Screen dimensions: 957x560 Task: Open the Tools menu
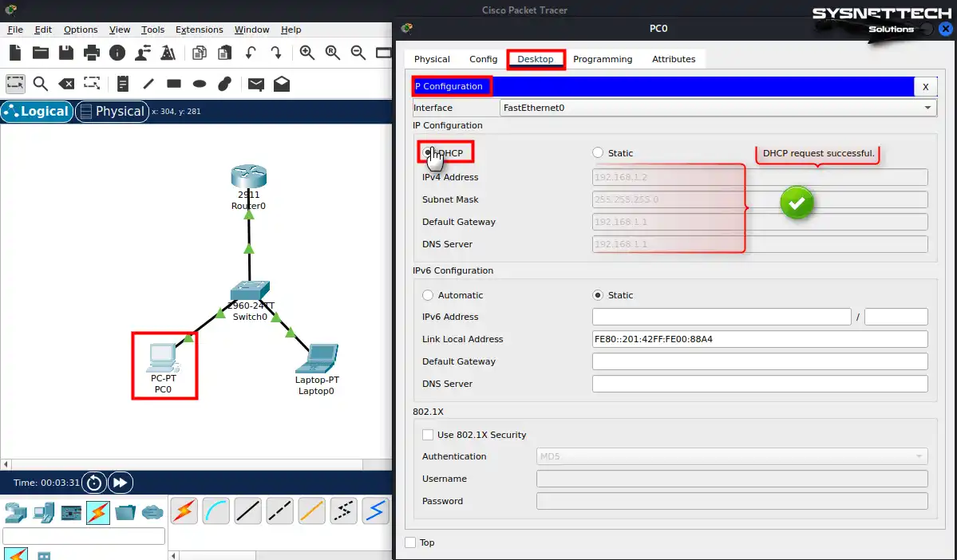[152, 30]
